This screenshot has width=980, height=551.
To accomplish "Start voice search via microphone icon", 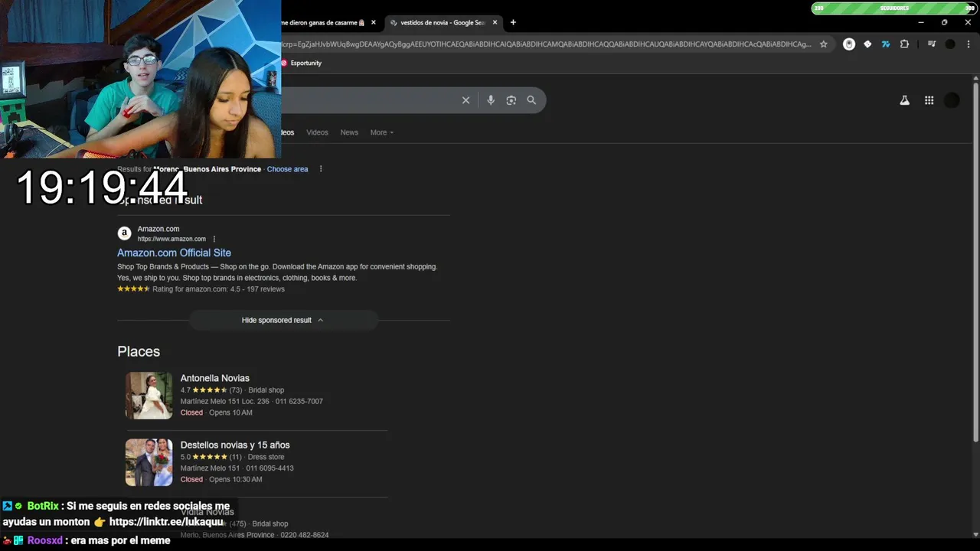I will [491, 100].
